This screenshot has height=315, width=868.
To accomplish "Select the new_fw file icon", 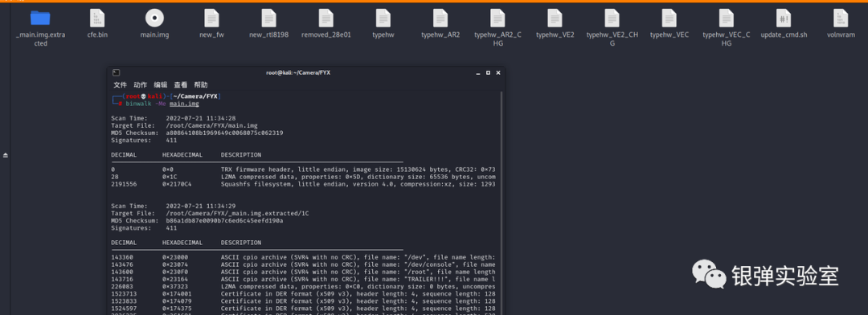I will tap(211, 18).
